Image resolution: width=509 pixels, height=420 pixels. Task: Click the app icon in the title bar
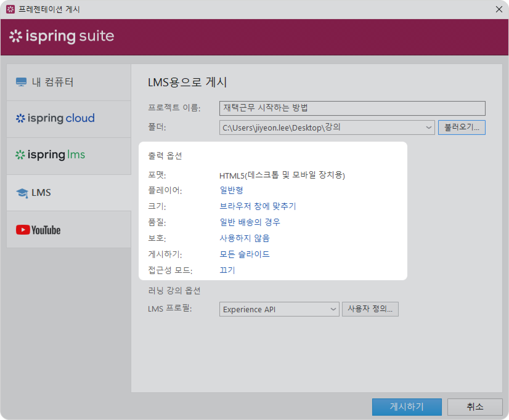tap(10, 9)
